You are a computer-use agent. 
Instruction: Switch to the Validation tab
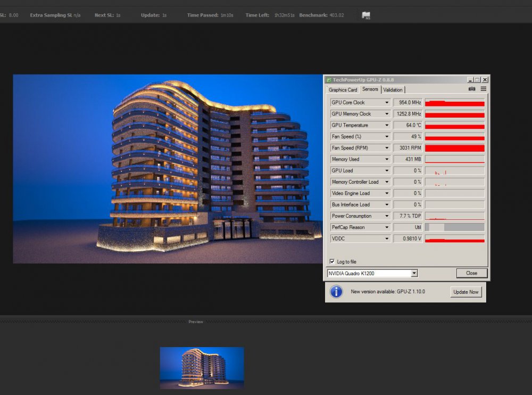click(x=393, y=89)
